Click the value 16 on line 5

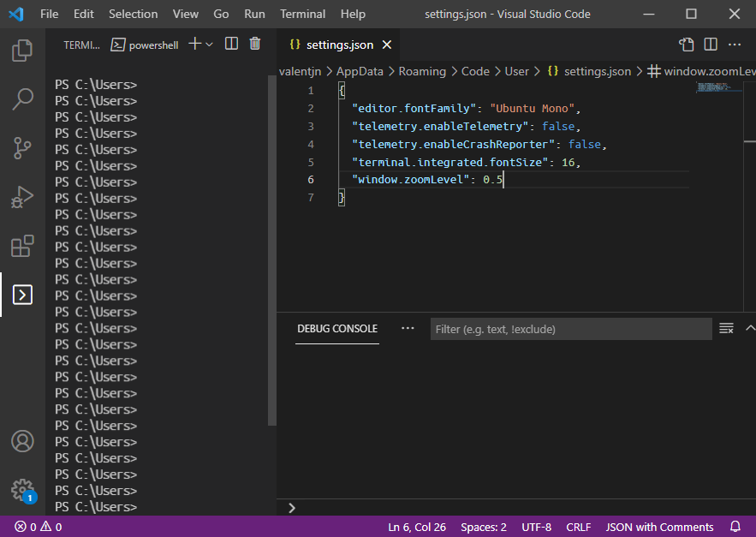(568, 163)
